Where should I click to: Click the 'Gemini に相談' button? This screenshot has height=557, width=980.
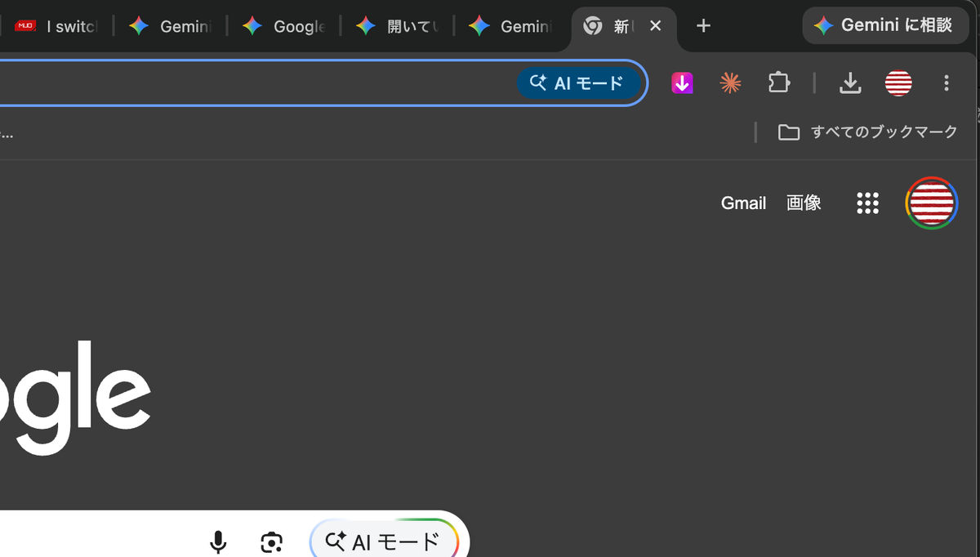tap(885, 25)
